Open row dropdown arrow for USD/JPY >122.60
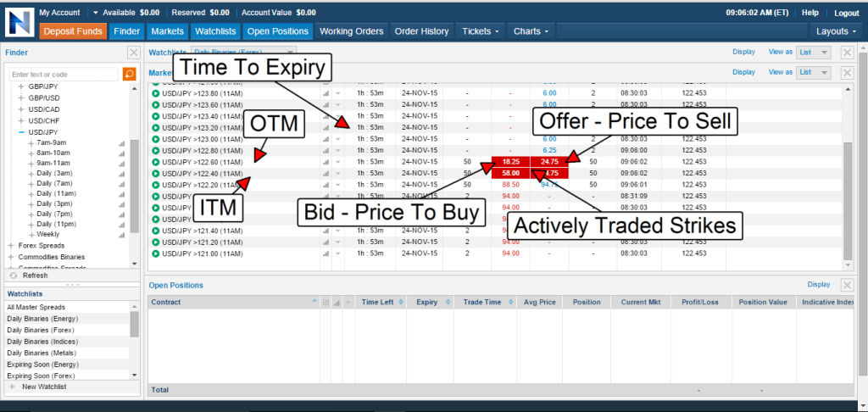The image size is (868, 412). (337, 162)
